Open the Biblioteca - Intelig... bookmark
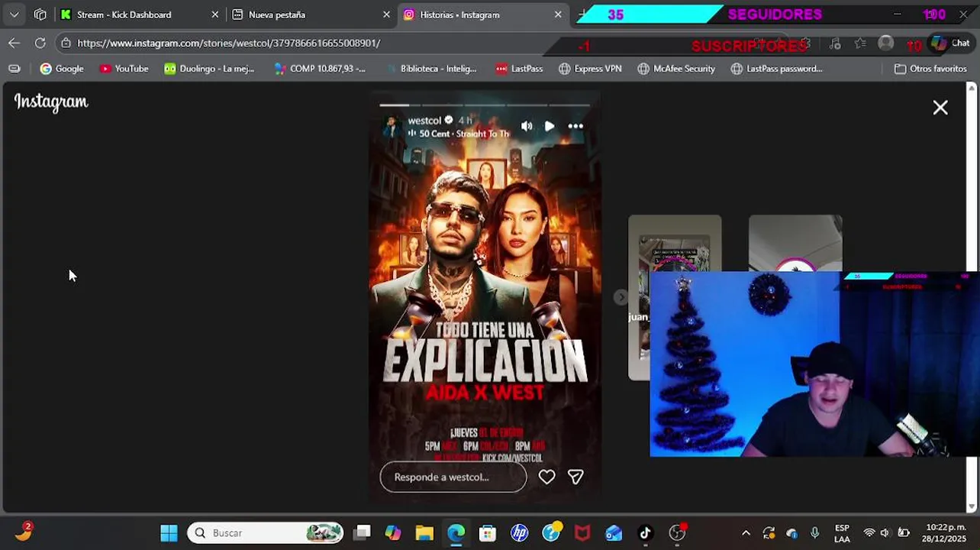 (431, 69)
